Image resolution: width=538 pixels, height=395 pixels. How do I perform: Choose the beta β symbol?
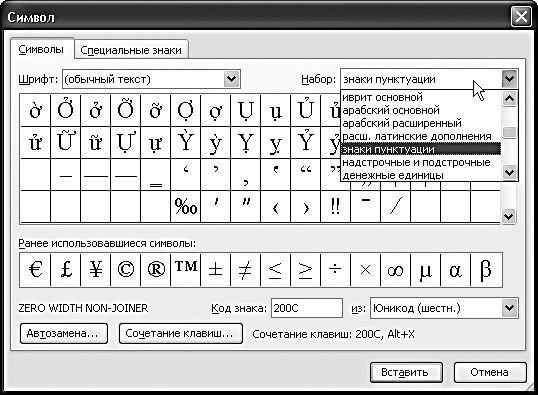click(x=486, y=270)
